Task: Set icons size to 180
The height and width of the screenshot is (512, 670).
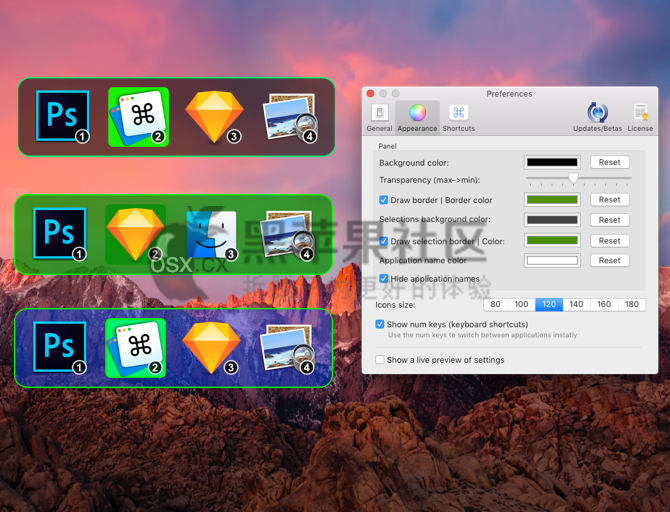Action: click(632, 304)
